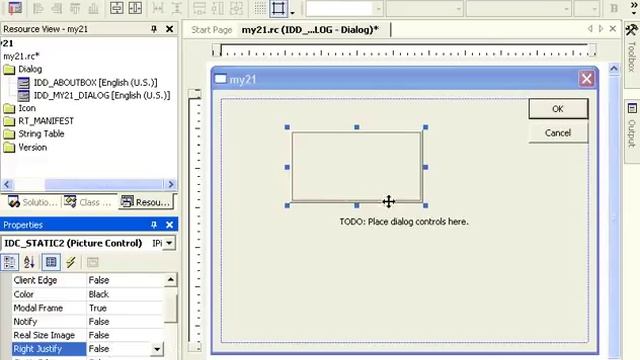Viewport: 640px width, 360px height.
Task: Toggle the dialog editor grid icon
Action: pyautogui.click(x=260, y=8)
